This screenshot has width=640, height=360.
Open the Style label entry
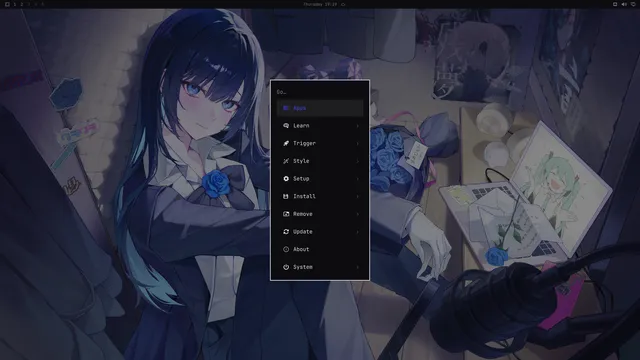[301, 161]
